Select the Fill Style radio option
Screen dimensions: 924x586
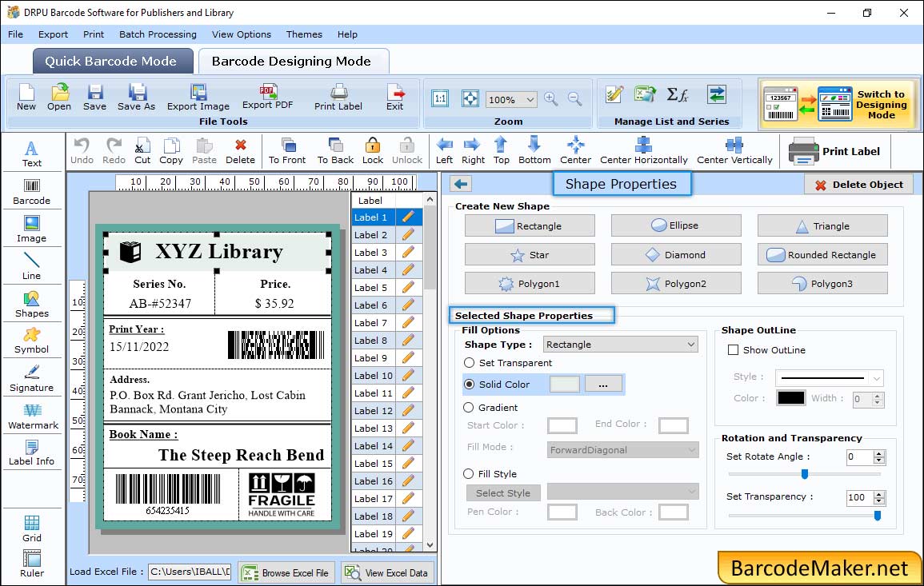(x=469, y=473)
